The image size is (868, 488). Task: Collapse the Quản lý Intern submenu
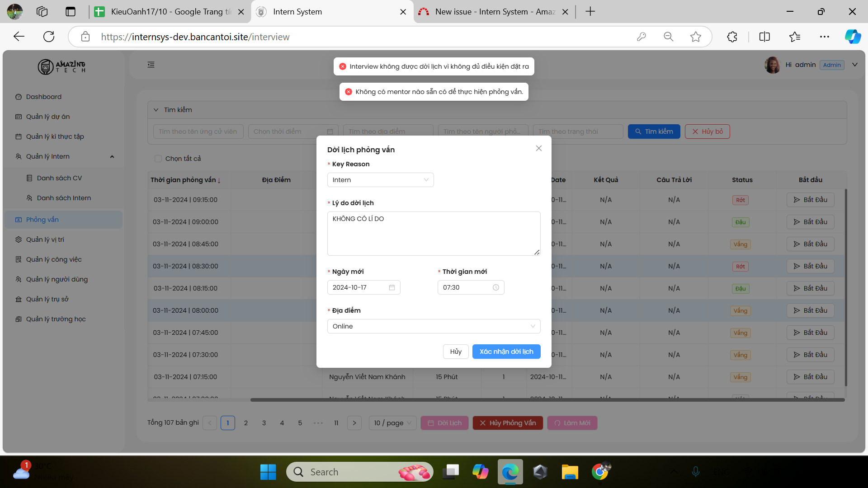point(112,156)
